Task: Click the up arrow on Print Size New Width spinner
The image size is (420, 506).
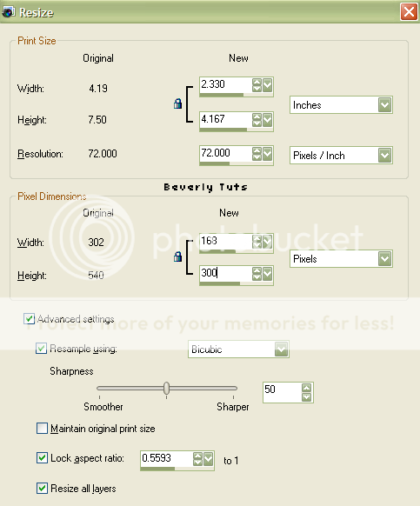Action: [257, 83]
